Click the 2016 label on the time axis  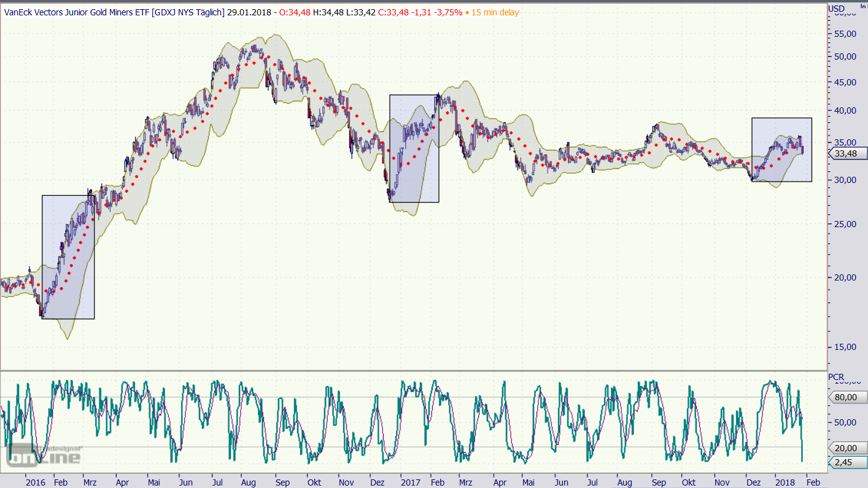(x=34, y=482)
